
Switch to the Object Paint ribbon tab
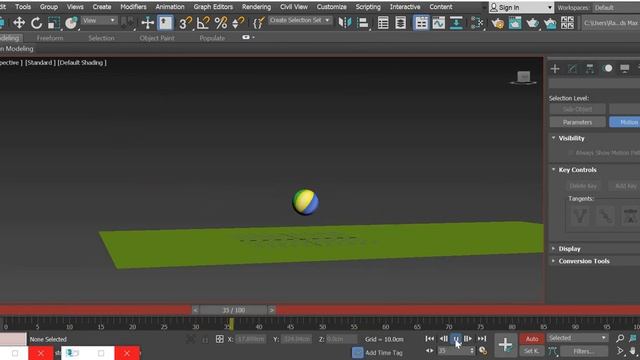[157, 38]
